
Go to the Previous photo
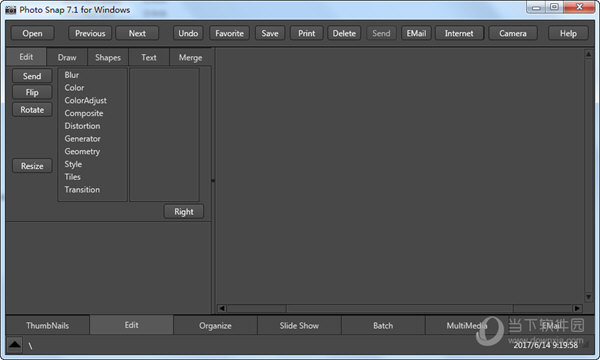(x=90, y=34)
